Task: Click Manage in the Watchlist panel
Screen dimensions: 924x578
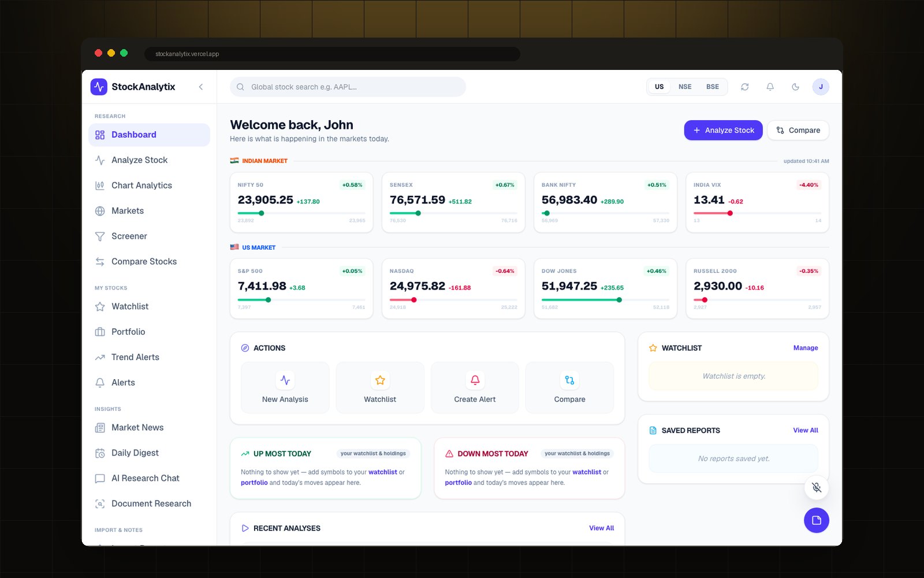Action: coord(806,348)
